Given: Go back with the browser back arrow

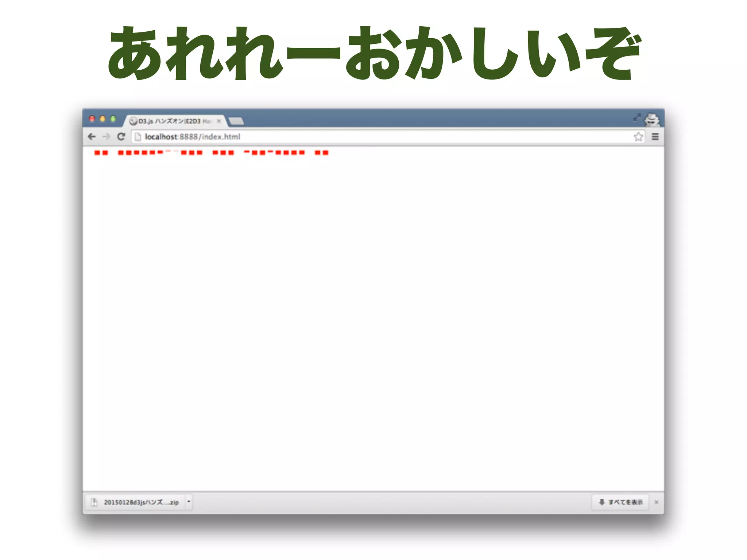Looking at the screenshot, I should coord(92,136).
